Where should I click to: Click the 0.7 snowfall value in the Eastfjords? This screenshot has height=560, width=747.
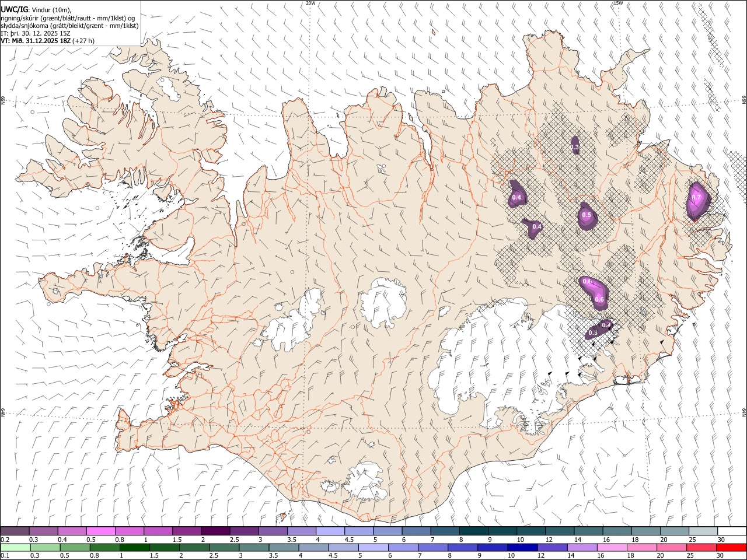pyautogui.click(x=696, y=198)
